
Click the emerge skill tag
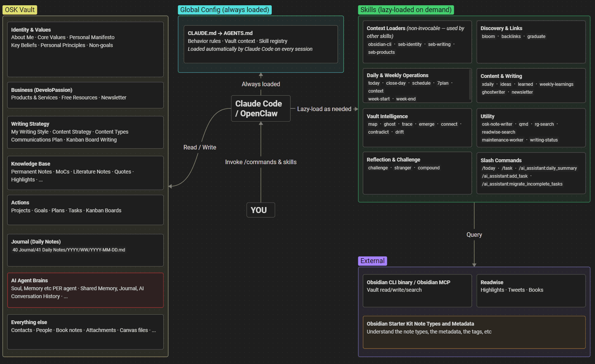coord(426,124)
